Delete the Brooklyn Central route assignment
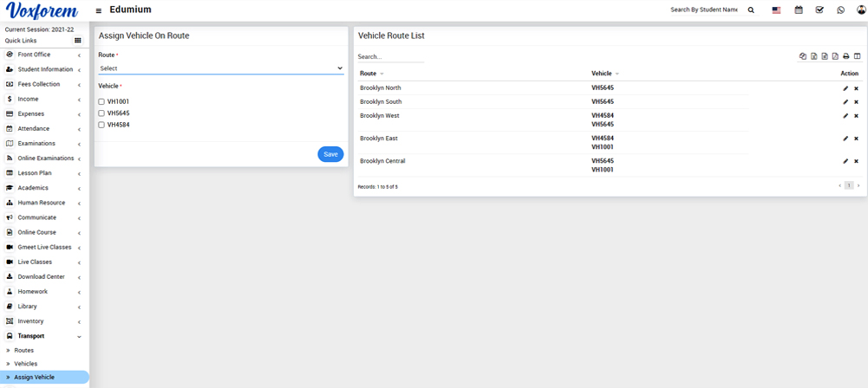The image size is (868, 388). click(856, 161)
